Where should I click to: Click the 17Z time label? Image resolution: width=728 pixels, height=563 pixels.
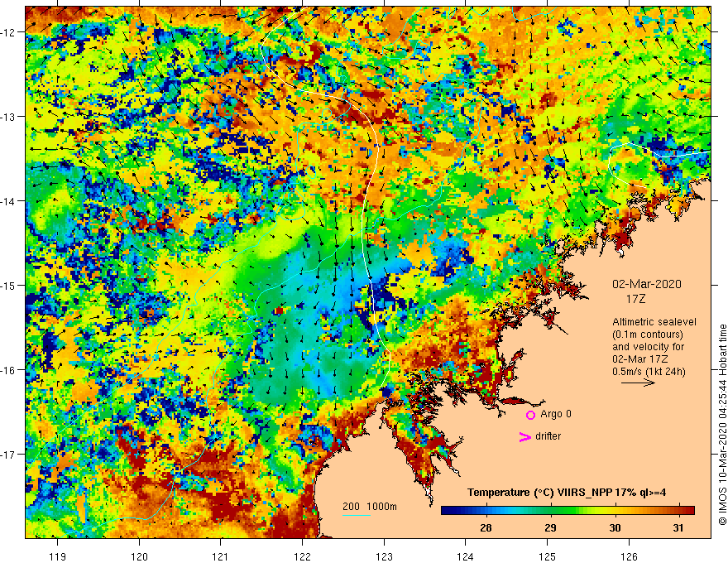pyautogui.click(x=635, y=299)
